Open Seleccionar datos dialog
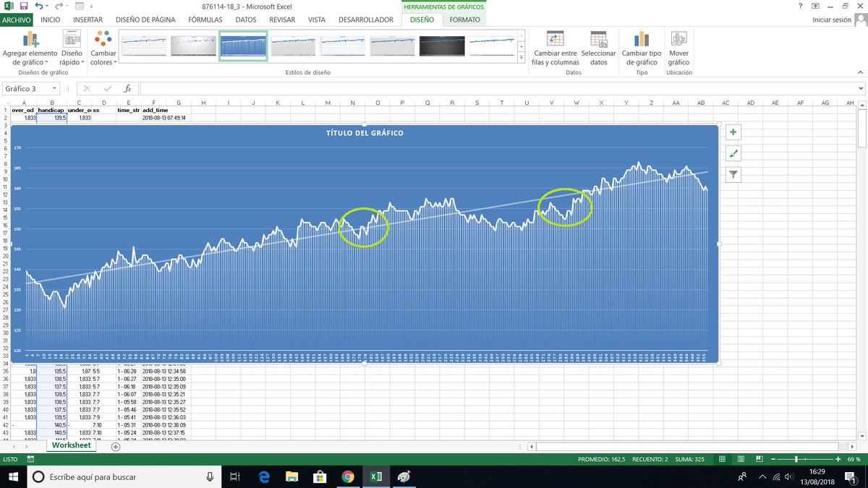Image resolution: width=868 pixels, height=488 pixels. 598,48
